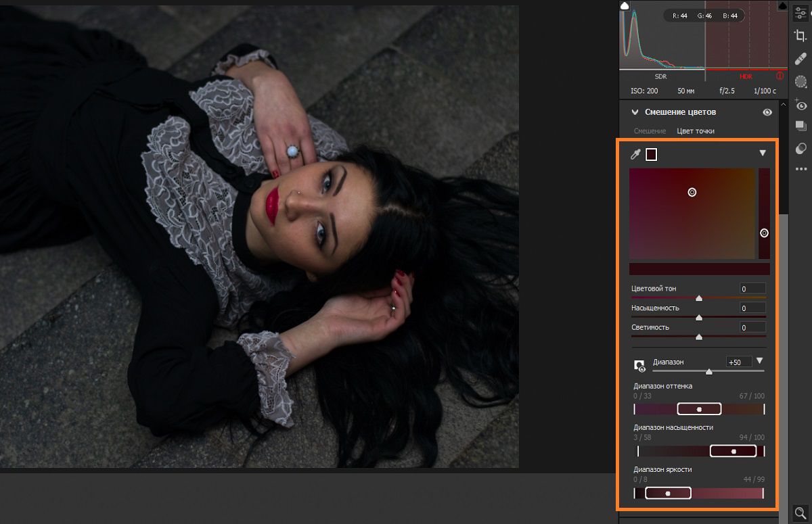Viewport: 812px width, 524px height.
Task: Click the ISO: 200 value
Action: 644,91
